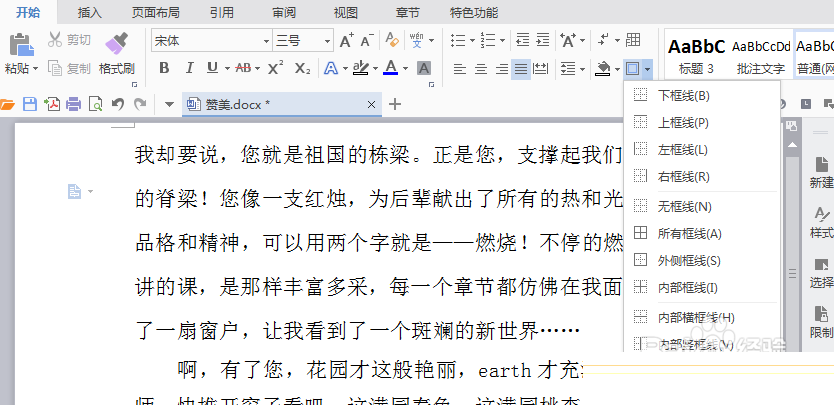This screenshot has height=405, width=834.
Task: Click the increase indent icon
Action: click(543, 40)
